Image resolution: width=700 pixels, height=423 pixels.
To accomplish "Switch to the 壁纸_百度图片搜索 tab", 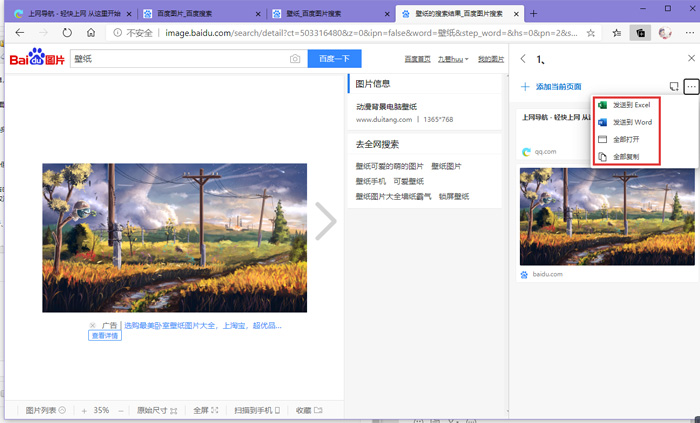I will pos(329,14).
